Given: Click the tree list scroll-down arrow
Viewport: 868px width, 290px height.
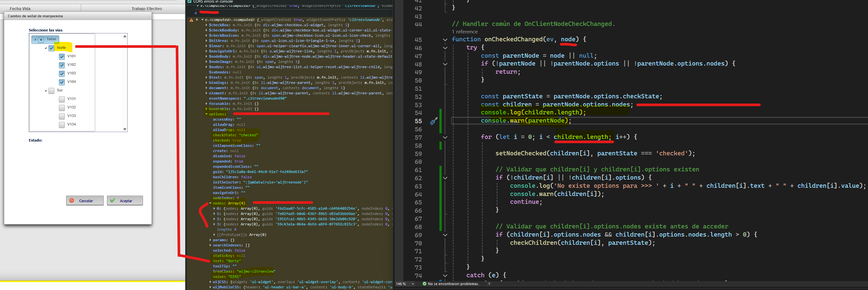Looking at the screenshot, I should tap(125, 129).
